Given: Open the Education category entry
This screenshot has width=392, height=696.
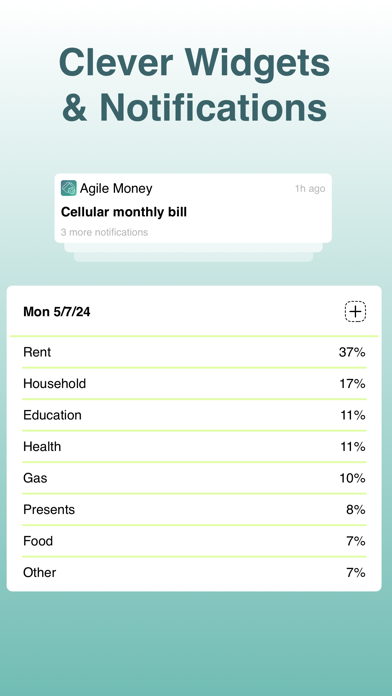Looking at the screenshot, I should 194,415.
